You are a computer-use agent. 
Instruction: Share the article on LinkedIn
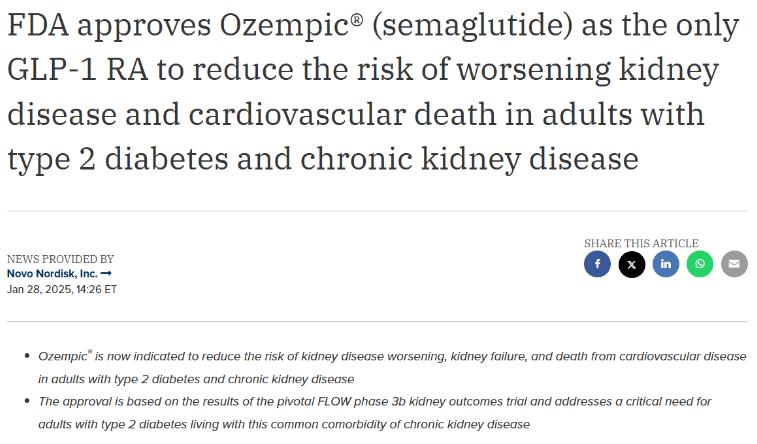point(665,264)
